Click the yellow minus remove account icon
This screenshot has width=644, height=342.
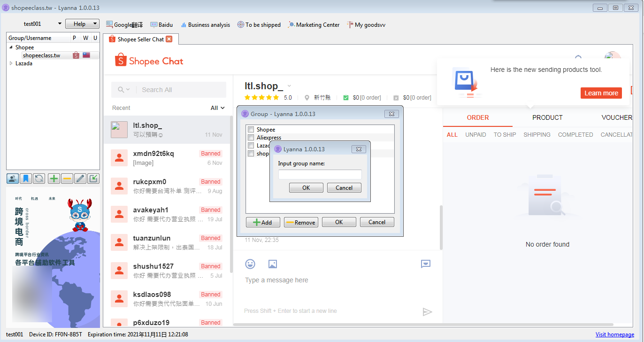(67, 179)
